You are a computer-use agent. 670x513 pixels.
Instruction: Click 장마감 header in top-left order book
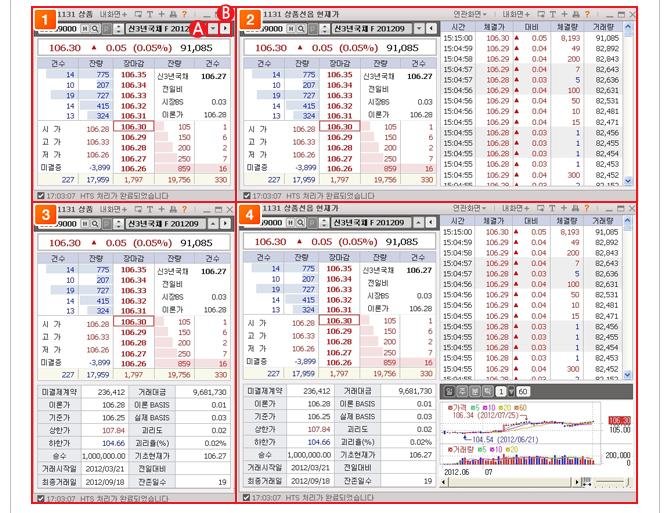click(x=134, y=64)
